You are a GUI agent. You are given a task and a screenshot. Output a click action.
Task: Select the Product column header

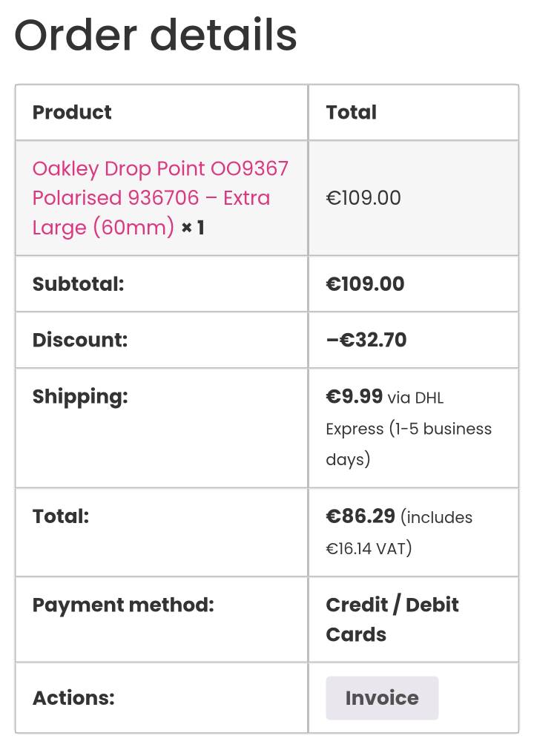point(72,112)
